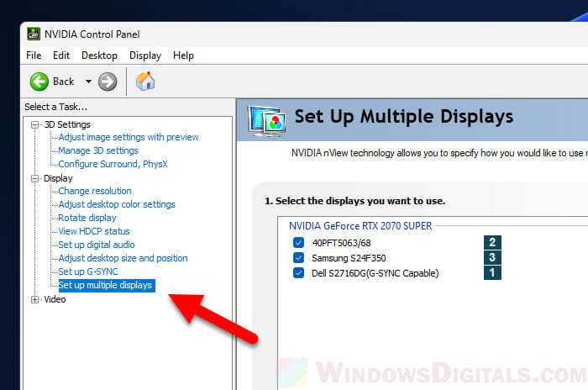Image resolution: width=588 pixels, height=390 pixels.
Task: Uncheck the Samsung S24F350 display checkbox
Action: tap(298, 258)
